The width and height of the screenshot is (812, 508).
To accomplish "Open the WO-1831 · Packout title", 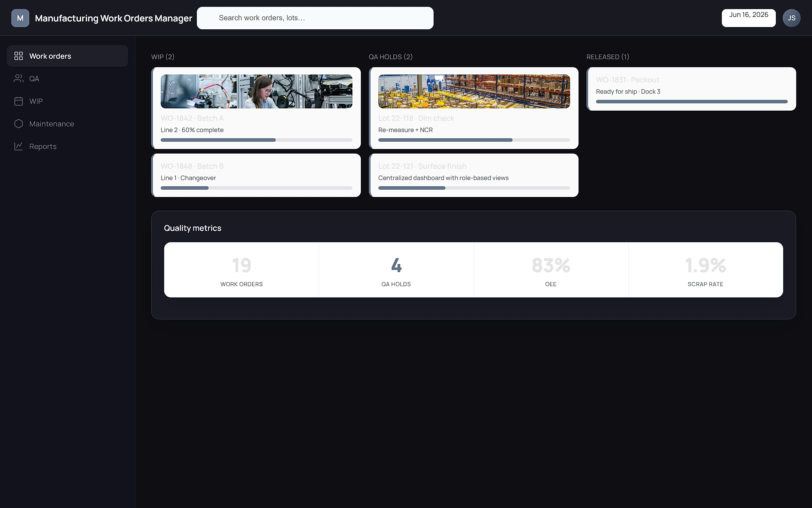I will [627, 80].
